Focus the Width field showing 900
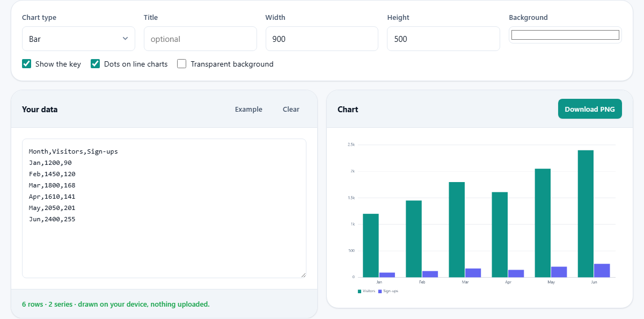 coord(322,39)
